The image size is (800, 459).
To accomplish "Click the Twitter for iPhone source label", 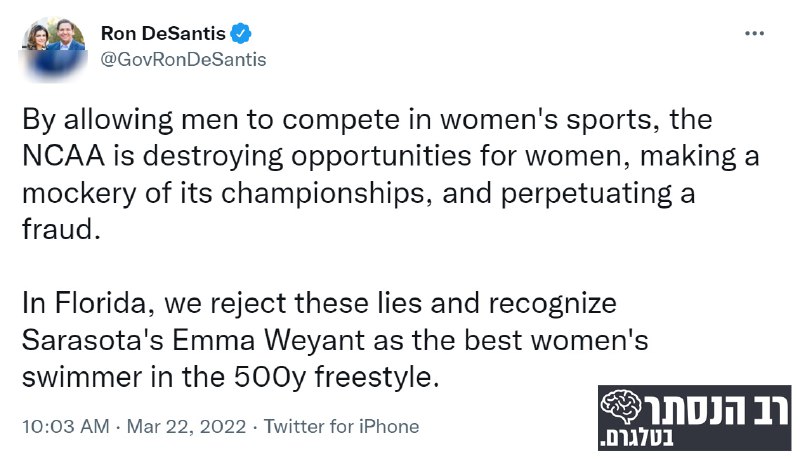I will 341,426.
